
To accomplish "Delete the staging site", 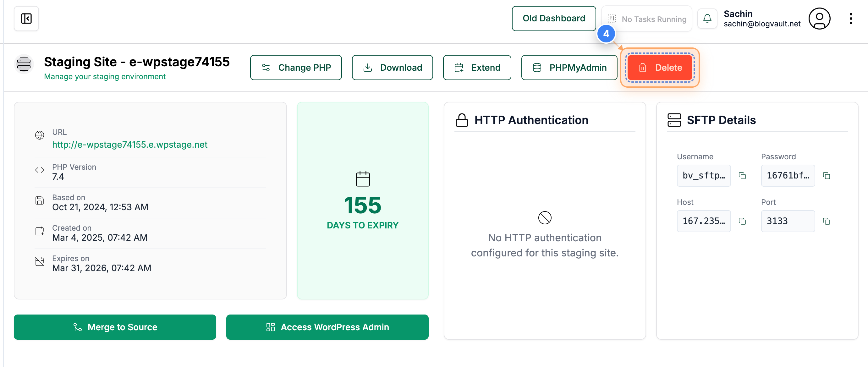I will tap(660, 68).
